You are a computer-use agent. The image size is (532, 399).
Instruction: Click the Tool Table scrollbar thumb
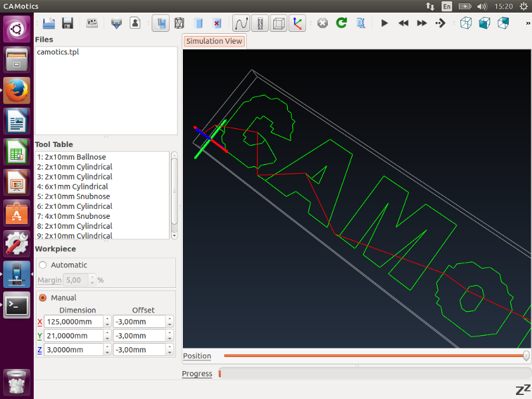(174, 191)
